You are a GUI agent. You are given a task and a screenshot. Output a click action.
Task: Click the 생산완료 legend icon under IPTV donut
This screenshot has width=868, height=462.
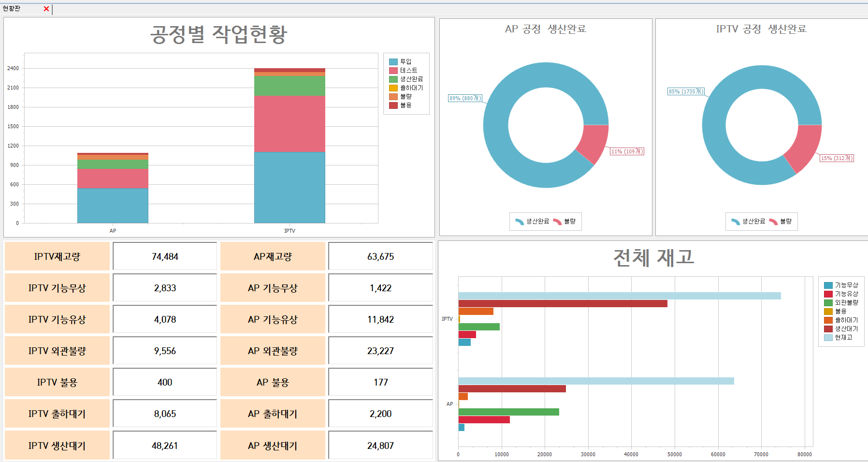point(736,222)
